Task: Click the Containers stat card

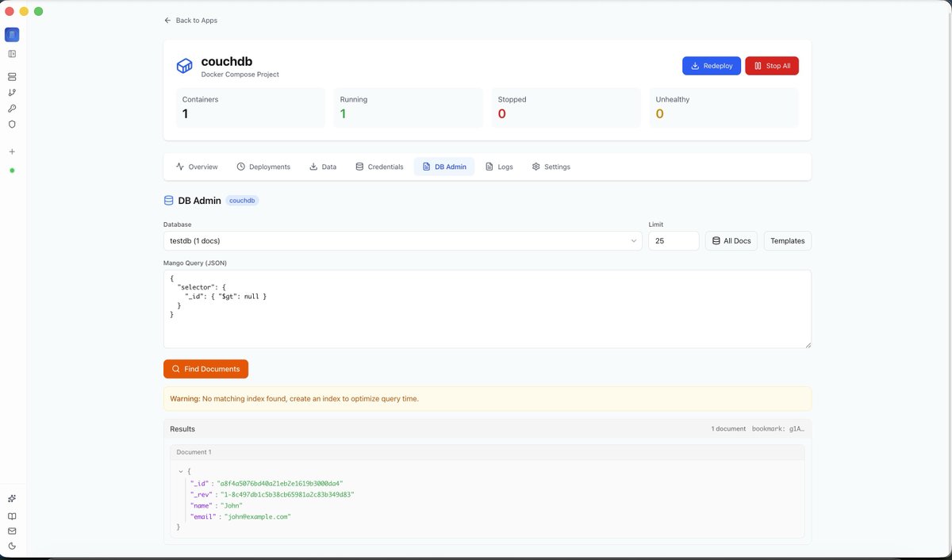Action: tap(251, 107)
